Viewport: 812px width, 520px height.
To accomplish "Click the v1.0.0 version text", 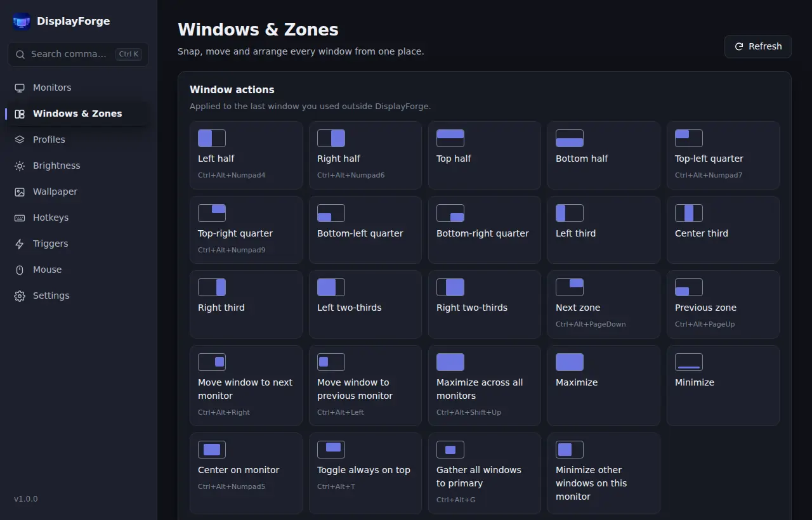I will click(26, 499).
